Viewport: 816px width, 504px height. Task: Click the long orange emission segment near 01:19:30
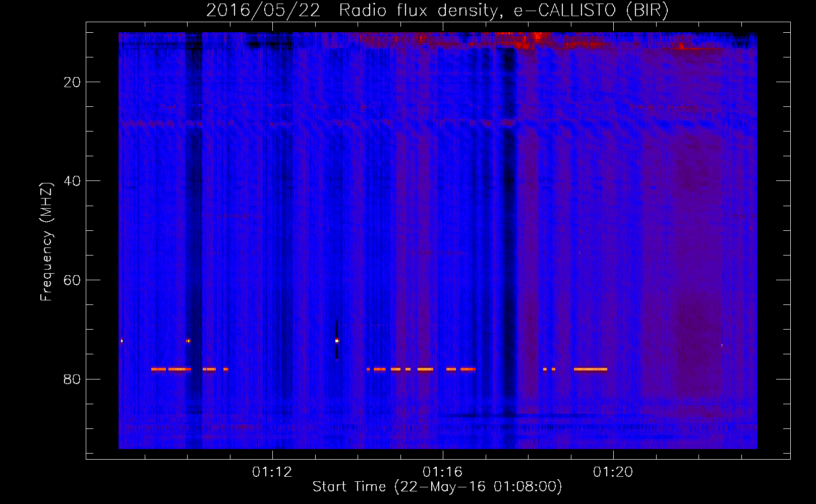click(x=591, y=369)
